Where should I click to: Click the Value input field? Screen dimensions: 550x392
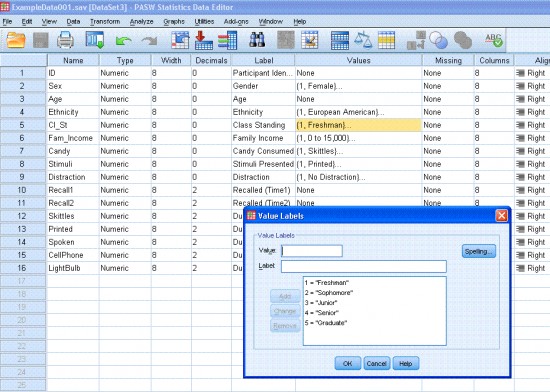pos(312,251)
